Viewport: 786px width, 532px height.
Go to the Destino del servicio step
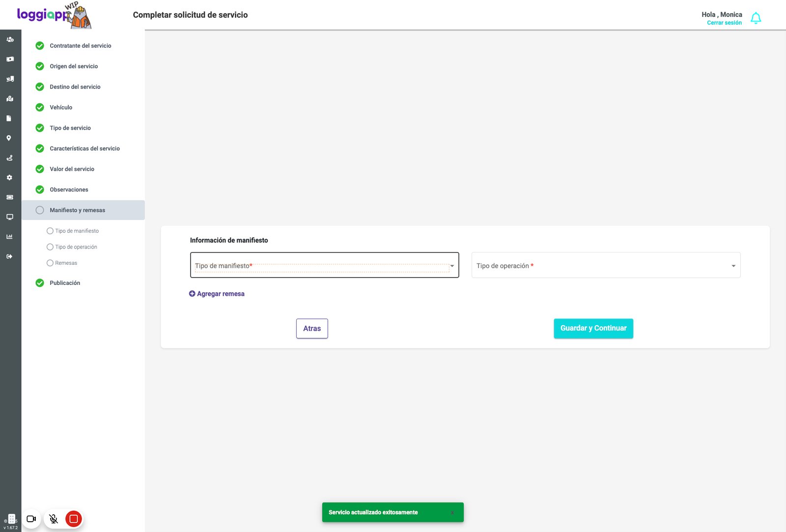pyautogui.click(x=75, y=87)
